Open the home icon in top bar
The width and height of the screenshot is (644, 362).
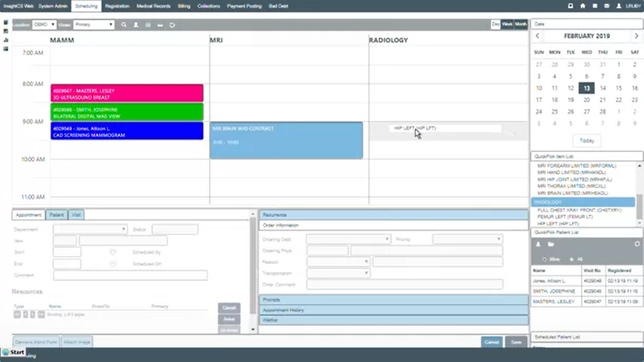583,6
